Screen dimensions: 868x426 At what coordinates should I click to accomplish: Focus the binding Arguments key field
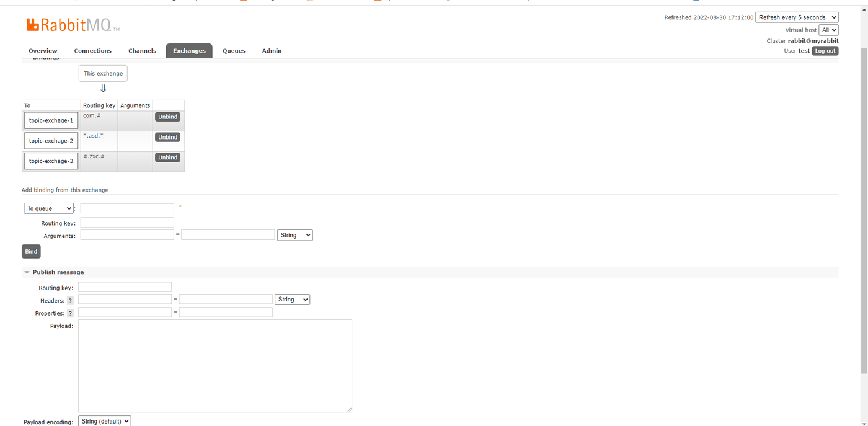[127, 235]
